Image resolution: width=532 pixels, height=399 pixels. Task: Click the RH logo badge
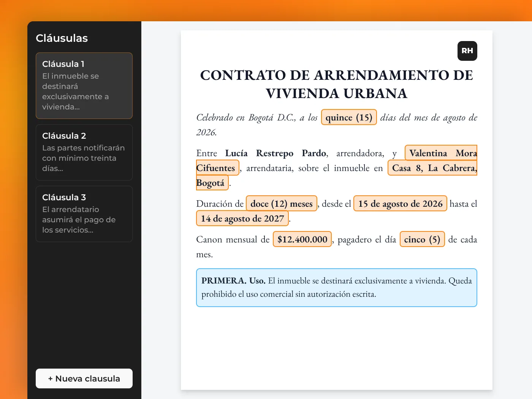tap(467, 51)
